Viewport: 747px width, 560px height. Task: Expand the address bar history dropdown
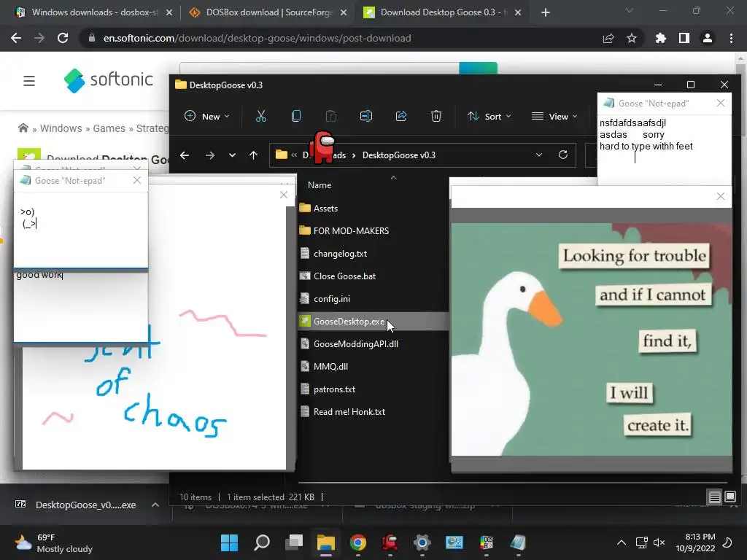tap(539, 155)
